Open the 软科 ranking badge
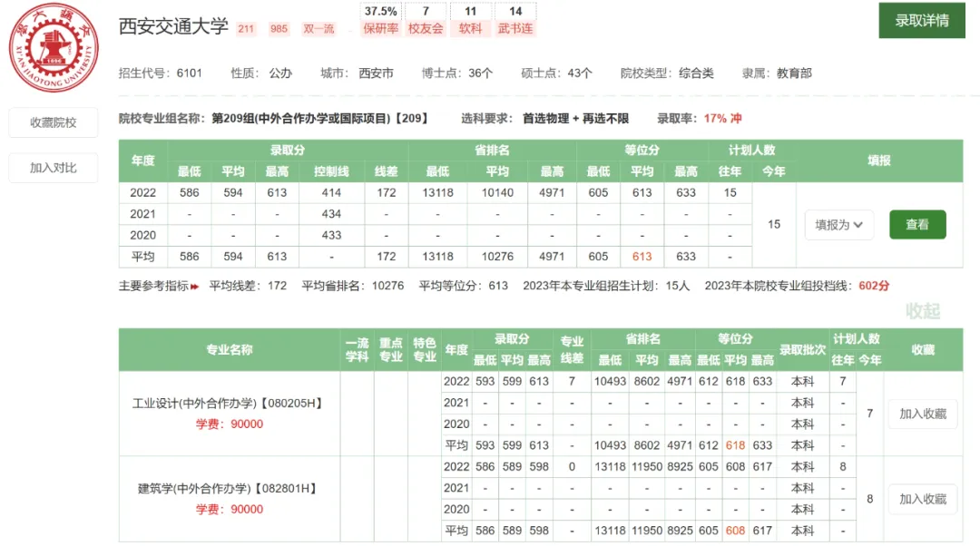The width and height of the screenshot is (980, 546). pyautogui.click(x=470, y=20)
